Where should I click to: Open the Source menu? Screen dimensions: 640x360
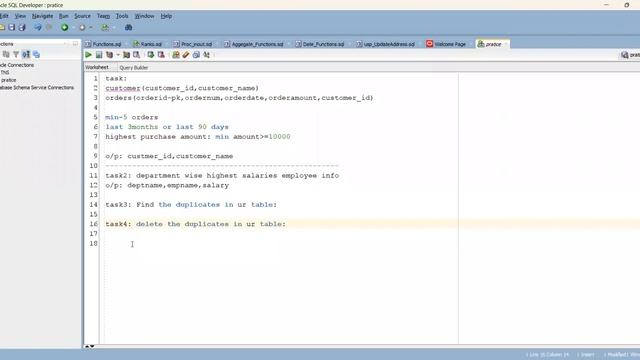pyautogui.click(x=82, y=16)
